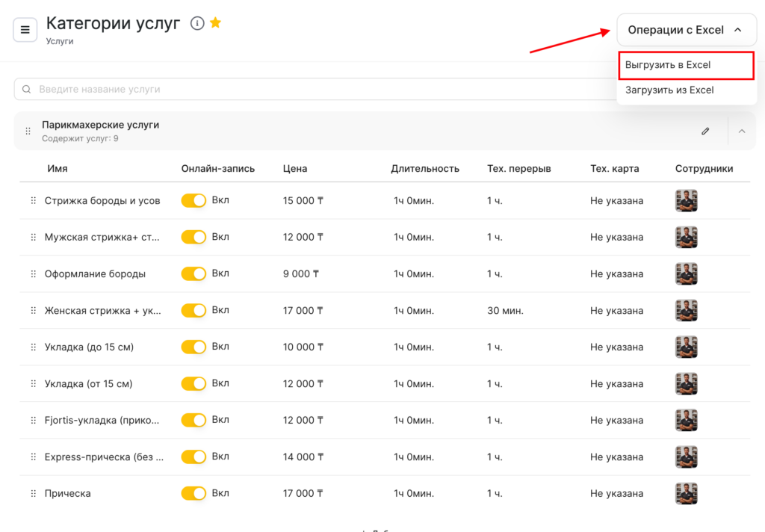Collapse the Парикмахерские услуги category chevron
The image size is (765, 532).
(x=742, y=131)
